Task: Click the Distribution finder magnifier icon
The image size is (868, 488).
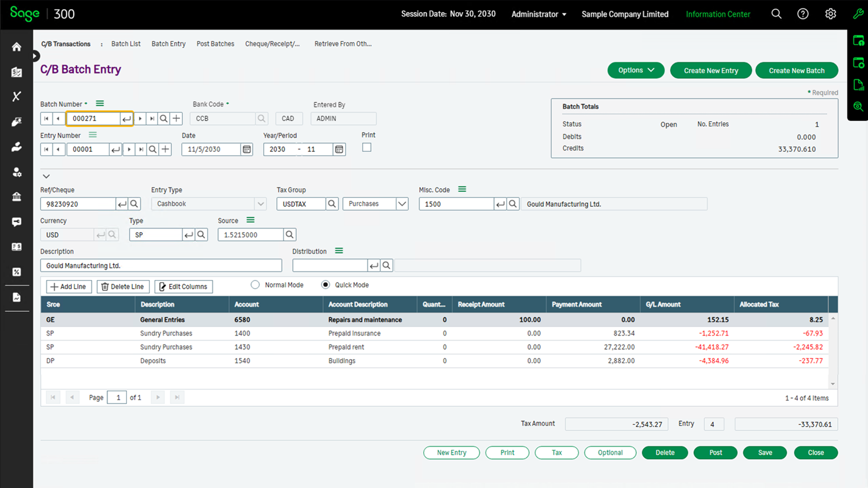Action: [386, 266]
